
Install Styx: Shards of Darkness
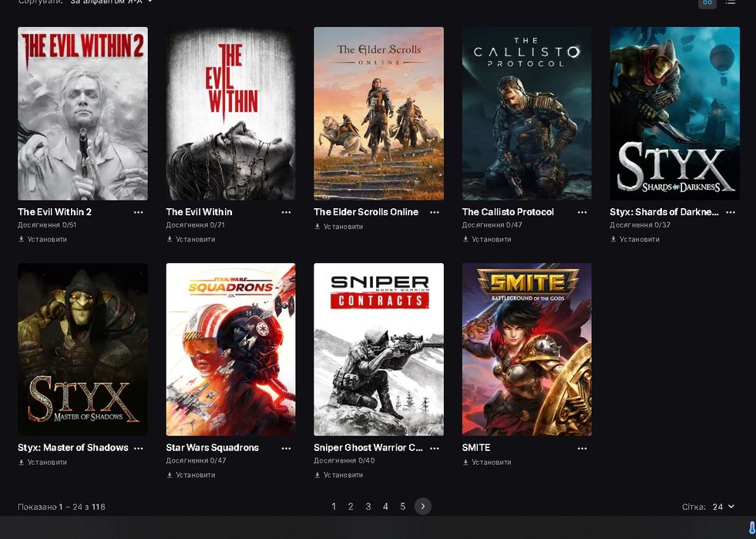click(634, 239)
